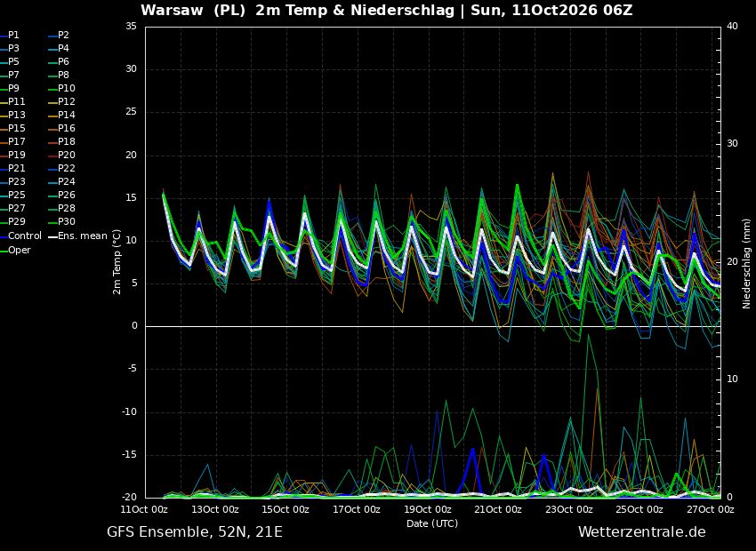756x551 pixels.
Task: Pick the 'P21' legend entry
Action: click(x=13, y=168)
